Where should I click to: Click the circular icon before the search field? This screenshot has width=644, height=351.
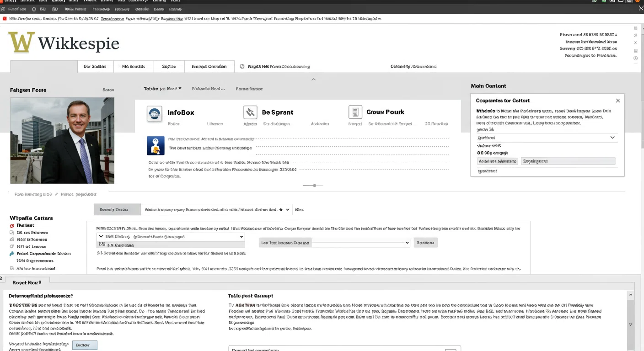tap(242, 66)
